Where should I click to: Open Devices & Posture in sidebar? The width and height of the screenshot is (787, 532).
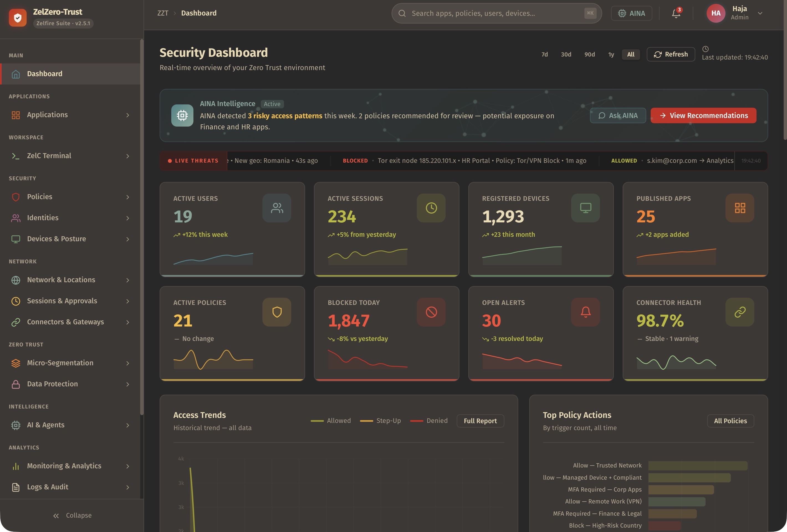coord(70,239)
